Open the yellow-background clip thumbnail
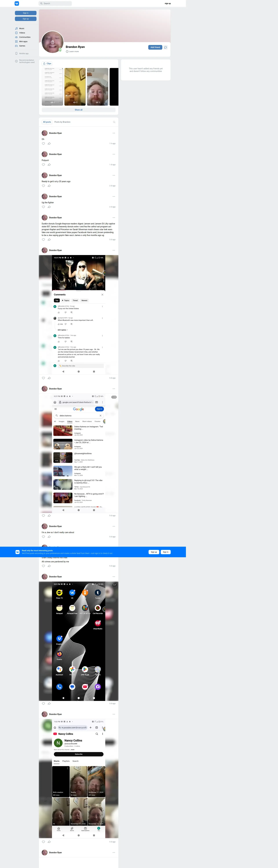The image size is (278, 868). (x=75, y=87)
